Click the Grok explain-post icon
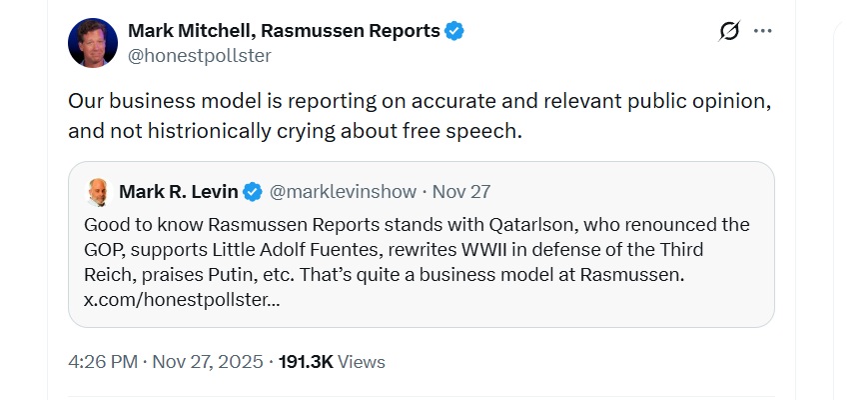Viewport: 868px width, 411px height. [x=729, y=31]
